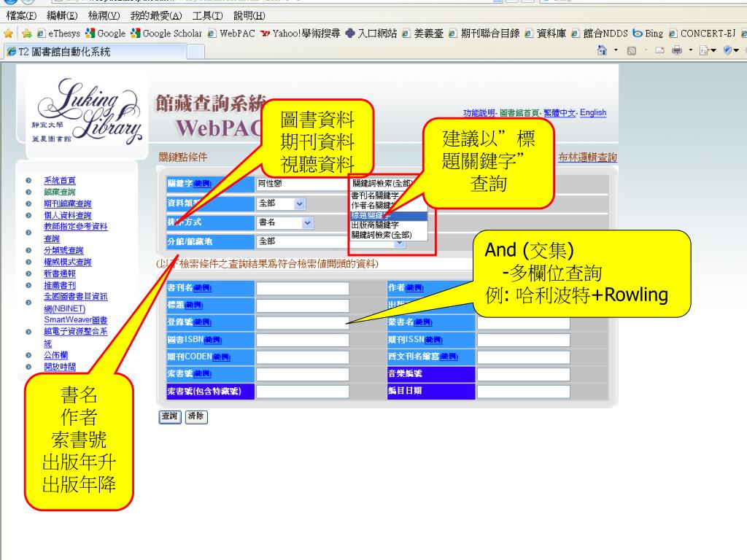Select the 繁體中文 language link

click(560, 113)
